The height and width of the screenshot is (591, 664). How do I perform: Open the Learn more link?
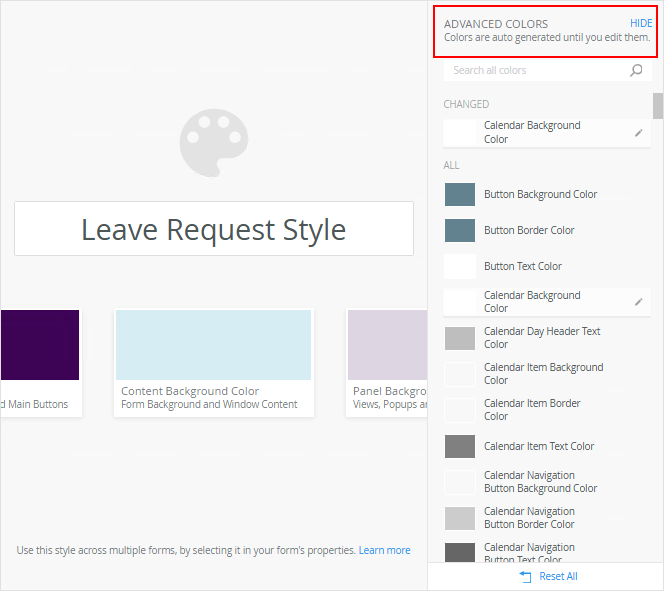coord(385,550)
